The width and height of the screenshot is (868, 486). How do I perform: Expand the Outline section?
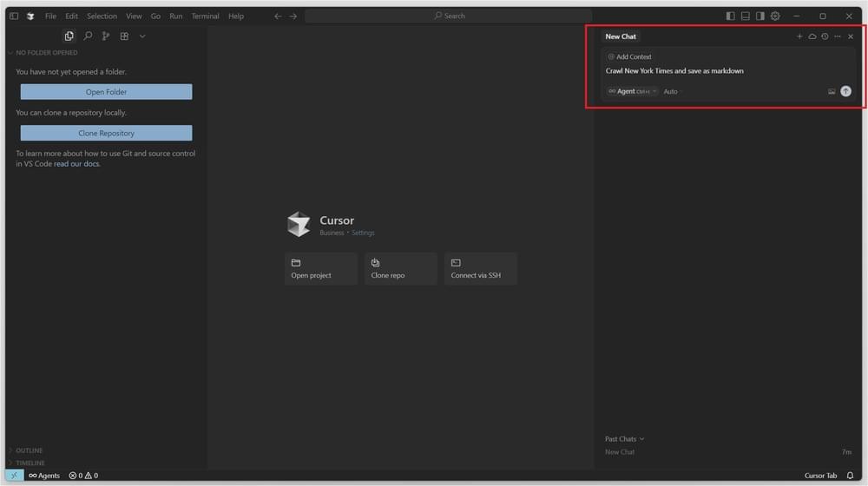pyautogui.click(x=29, y=450)
